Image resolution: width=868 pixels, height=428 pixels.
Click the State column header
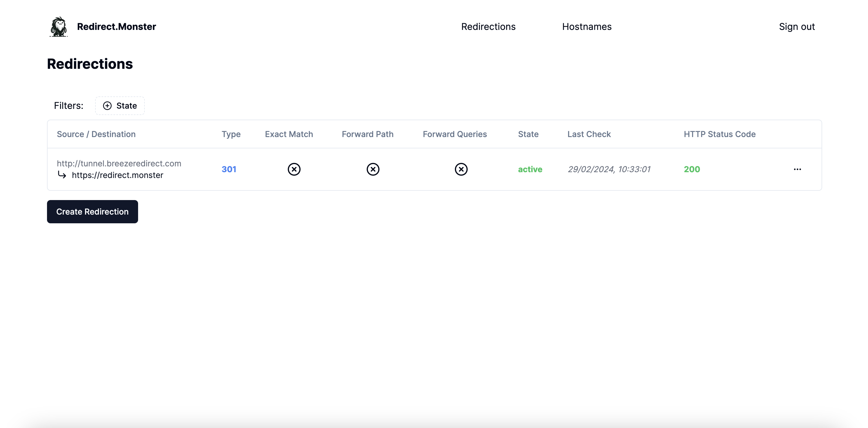point(528,134)
